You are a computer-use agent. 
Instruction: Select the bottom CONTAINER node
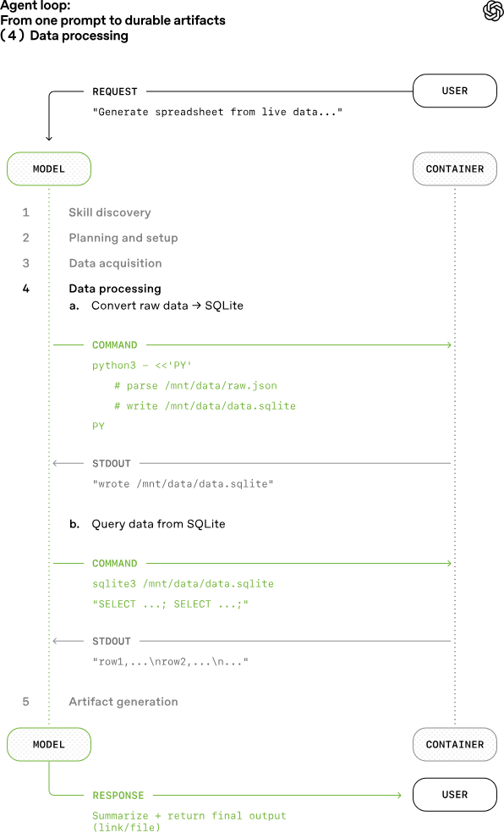[x=455, y=745]
